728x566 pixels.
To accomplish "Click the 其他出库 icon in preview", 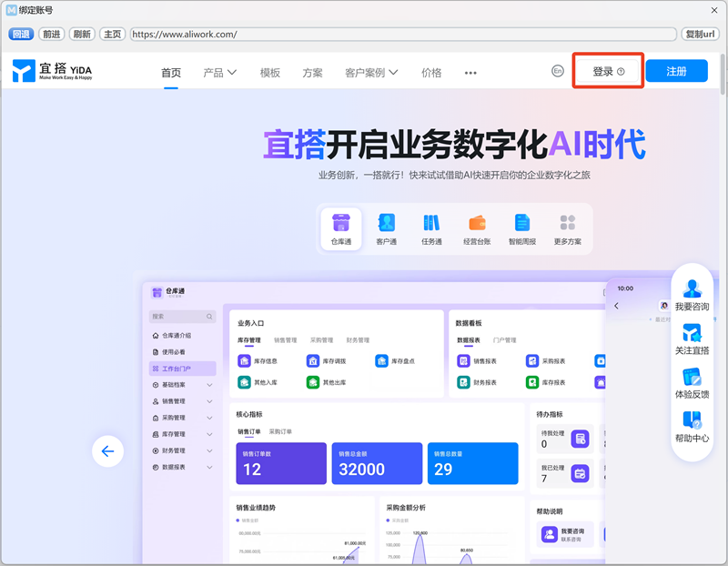I will click(313, 382).
